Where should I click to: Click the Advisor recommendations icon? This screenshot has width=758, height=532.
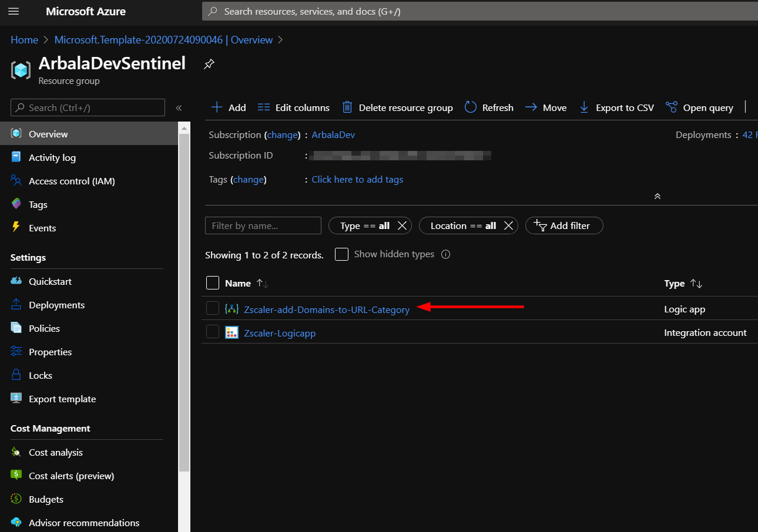(x=16, y=523)
